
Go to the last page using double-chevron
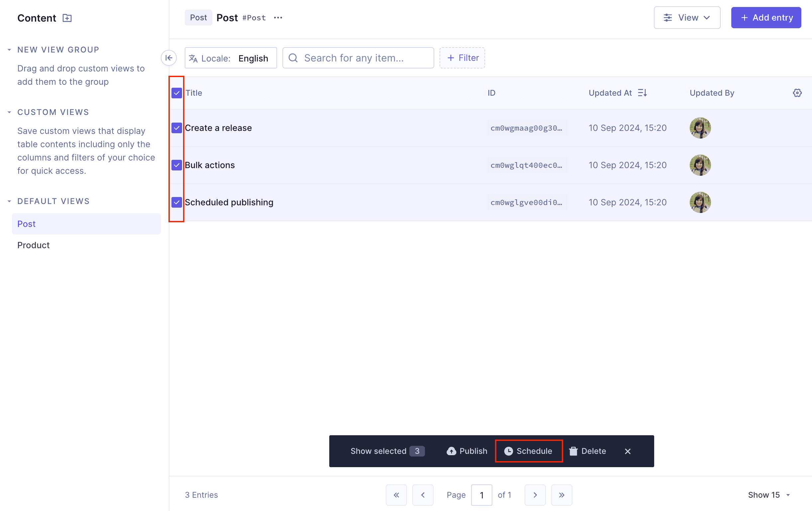(x=561, y=495)
